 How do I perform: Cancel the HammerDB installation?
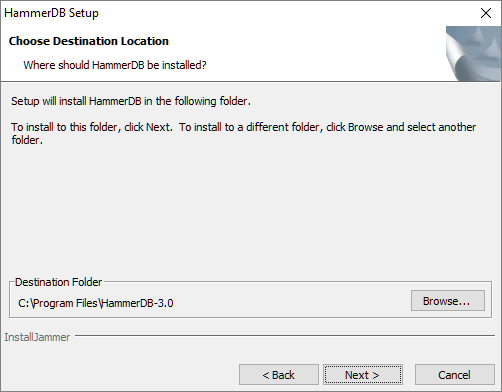(x=454, y=375)
